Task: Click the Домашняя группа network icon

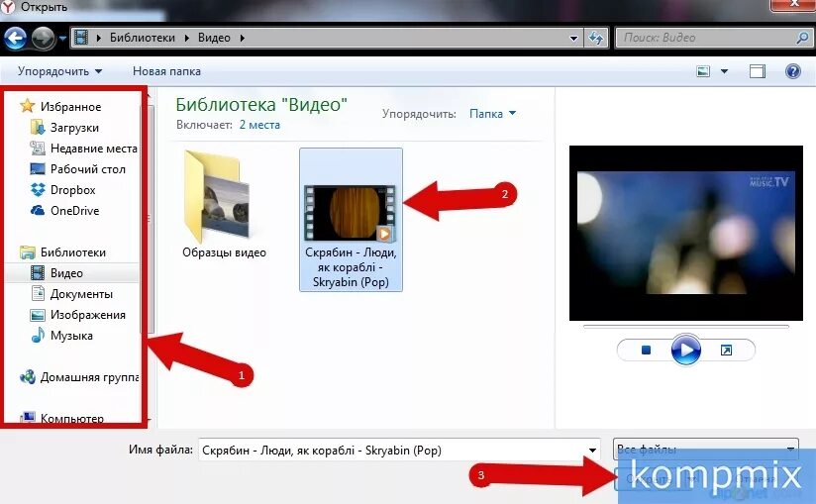Action: [x=27, y=376]
